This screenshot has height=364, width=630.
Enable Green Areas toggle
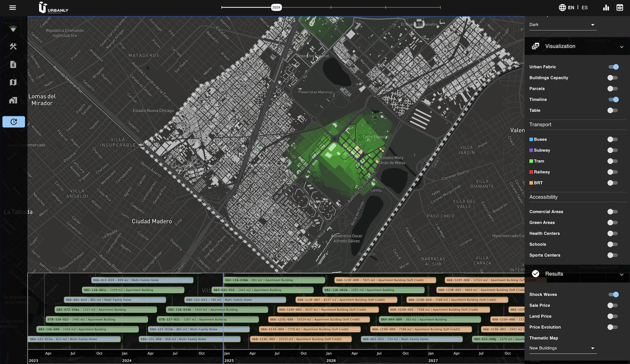point(612,223)
